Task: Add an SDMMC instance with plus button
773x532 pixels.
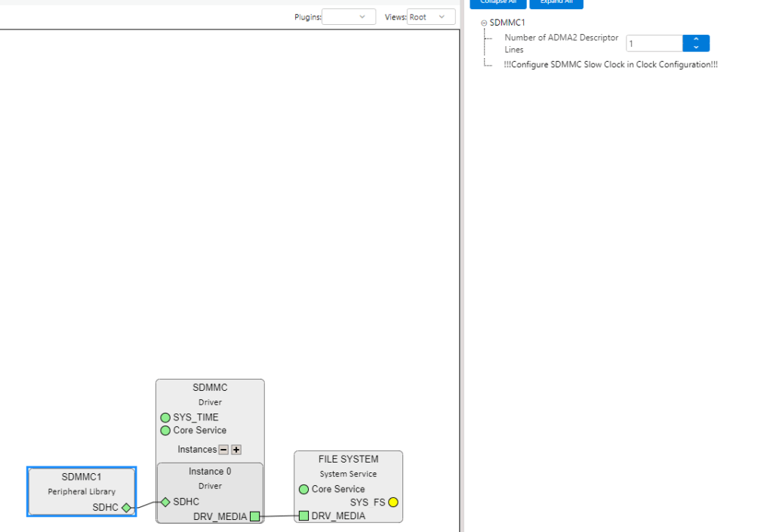Action: (236, 450)
